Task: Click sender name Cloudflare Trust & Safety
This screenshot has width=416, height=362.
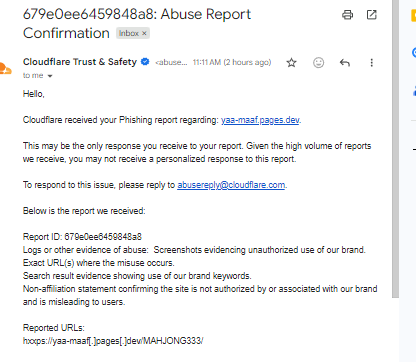Action: point(80,62)
